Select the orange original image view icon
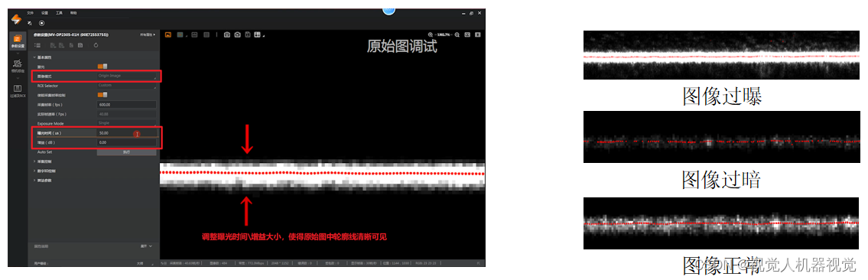 tap(167, 34)
